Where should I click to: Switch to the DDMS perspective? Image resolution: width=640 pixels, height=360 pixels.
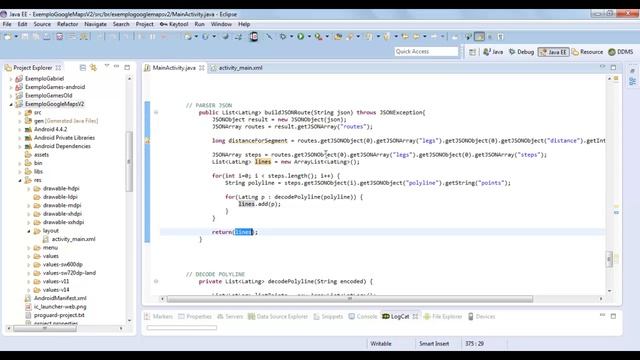coord(621,52)
